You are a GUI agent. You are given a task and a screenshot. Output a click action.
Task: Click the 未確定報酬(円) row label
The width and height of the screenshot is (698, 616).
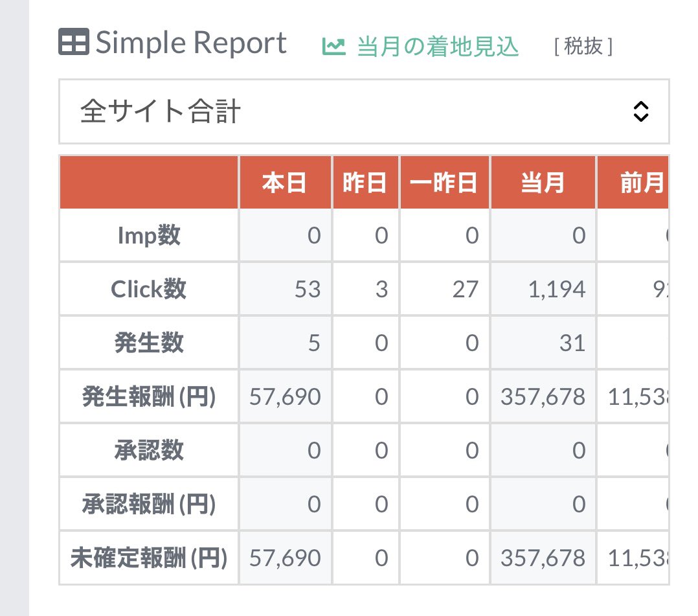point(149,558)
